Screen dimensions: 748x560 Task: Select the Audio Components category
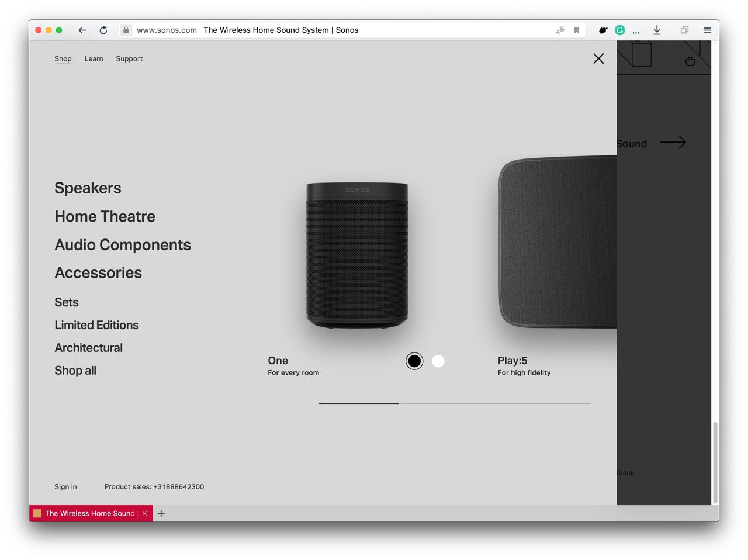[123, 245]
